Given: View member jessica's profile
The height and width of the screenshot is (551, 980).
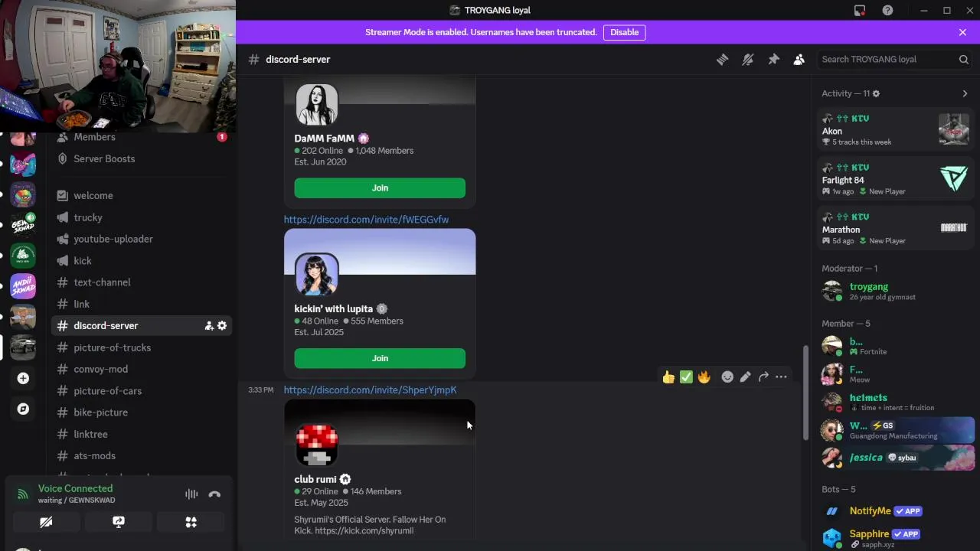Looking at the screenshot, I should (895, 458).
